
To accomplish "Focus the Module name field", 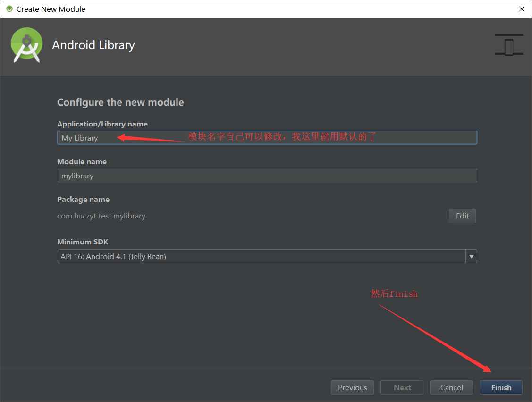I will click(267, 176).
